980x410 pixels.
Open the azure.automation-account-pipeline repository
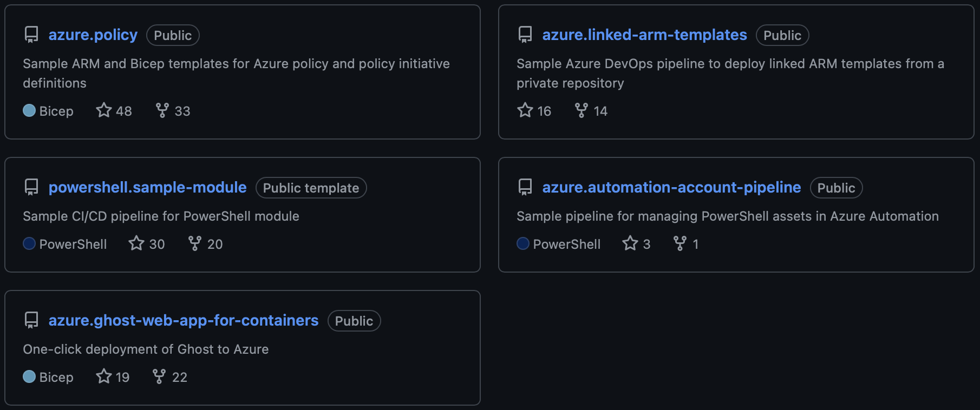click(x=671, y=187)
